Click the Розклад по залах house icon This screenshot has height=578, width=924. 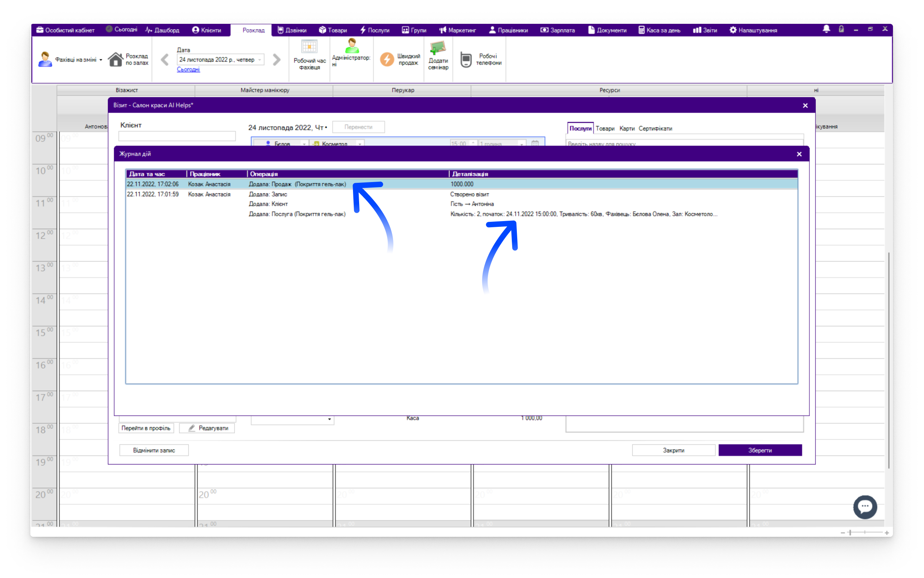[x=115, y=59]
